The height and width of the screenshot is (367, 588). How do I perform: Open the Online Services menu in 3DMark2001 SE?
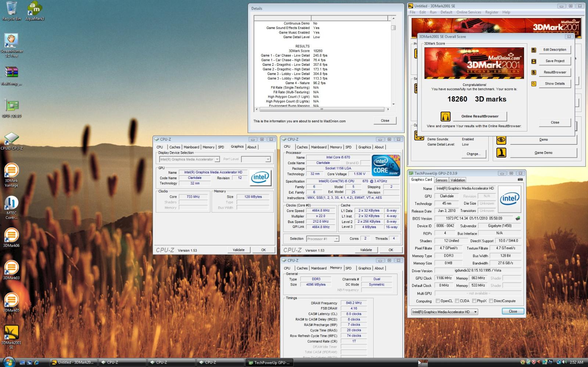click(469, 12)
